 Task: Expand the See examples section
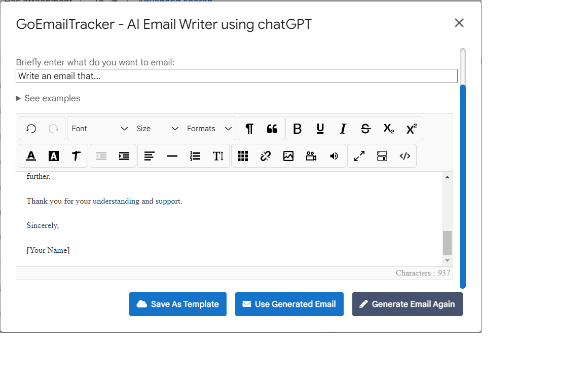48,98
